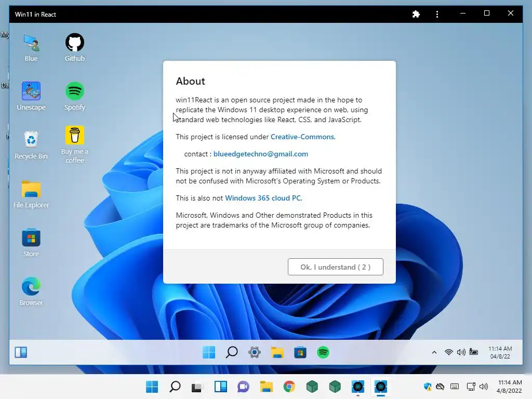Open the host volume tray icon

coord(484,387)
